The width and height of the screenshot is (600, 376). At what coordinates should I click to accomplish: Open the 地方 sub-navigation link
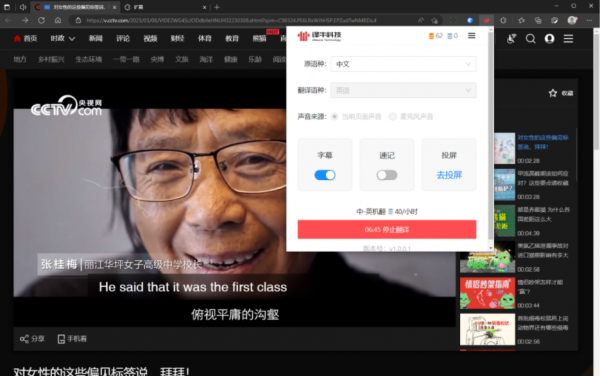[x=20, y=59]
